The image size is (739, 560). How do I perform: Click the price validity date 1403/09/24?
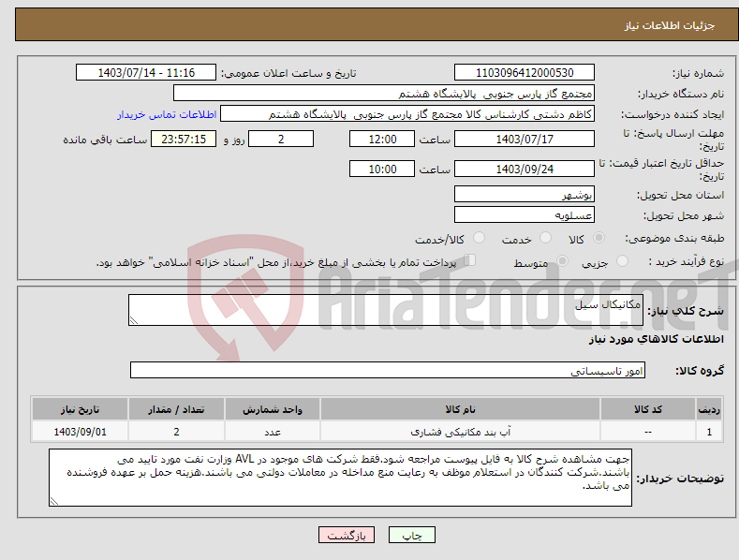coord(525,169)
